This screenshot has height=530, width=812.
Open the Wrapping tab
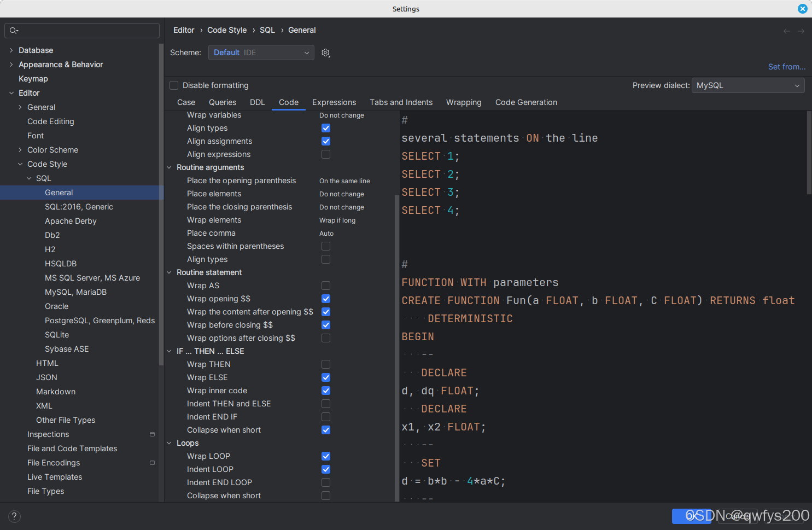pos(464,102)
